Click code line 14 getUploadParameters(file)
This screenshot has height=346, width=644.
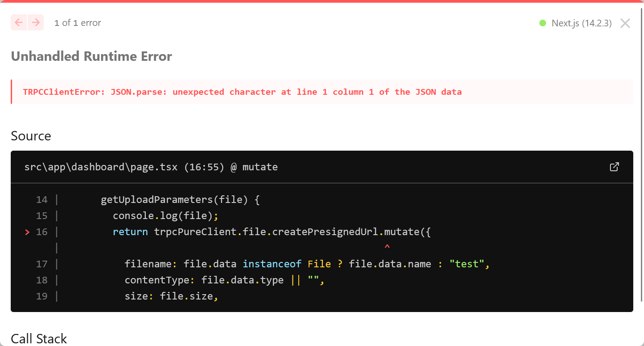coord(180,199)
